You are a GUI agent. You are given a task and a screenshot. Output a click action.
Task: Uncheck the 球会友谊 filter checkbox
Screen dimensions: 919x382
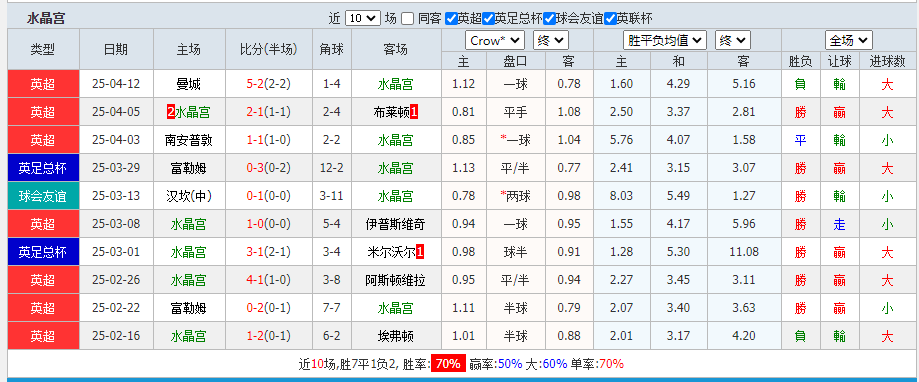[x=549, y=18]
